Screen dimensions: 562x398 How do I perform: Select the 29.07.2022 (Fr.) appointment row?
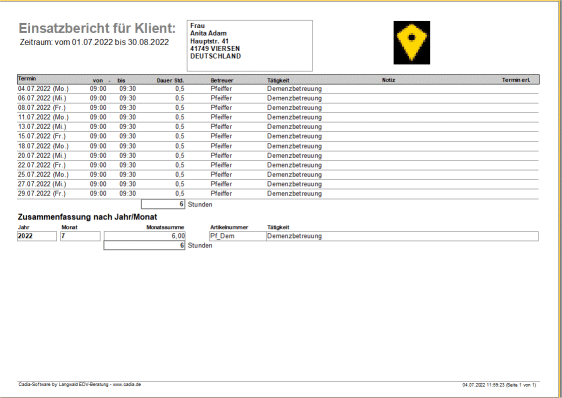coord(278,194)
